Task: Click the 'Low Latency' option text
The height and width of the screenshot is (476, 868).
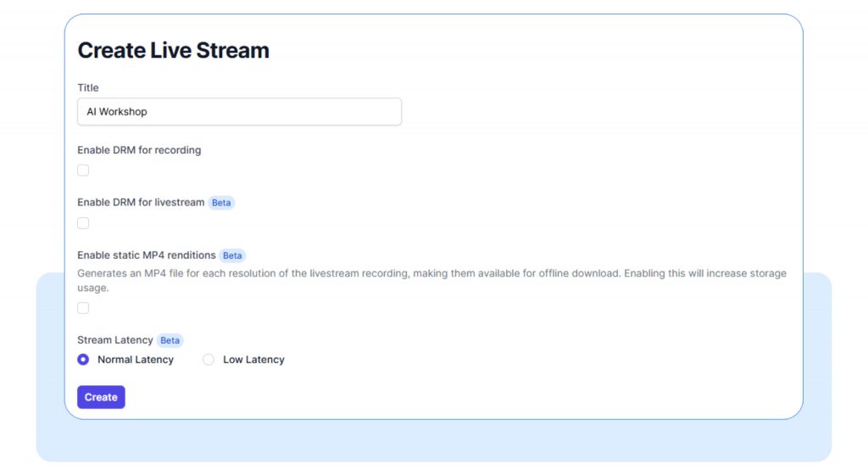Action: pos(253,360)
